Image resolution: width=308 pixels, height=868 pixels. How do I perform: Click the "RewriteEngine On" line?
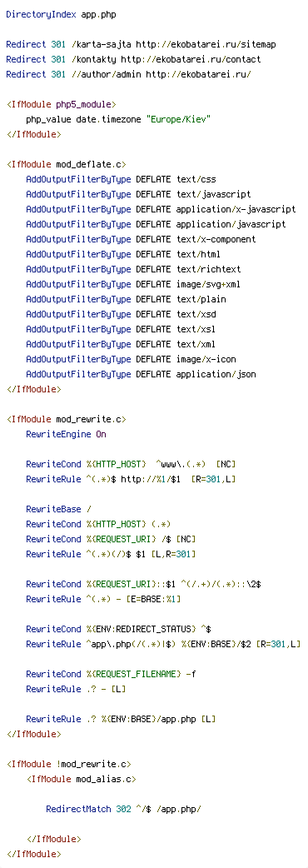[x=66, y=434]
